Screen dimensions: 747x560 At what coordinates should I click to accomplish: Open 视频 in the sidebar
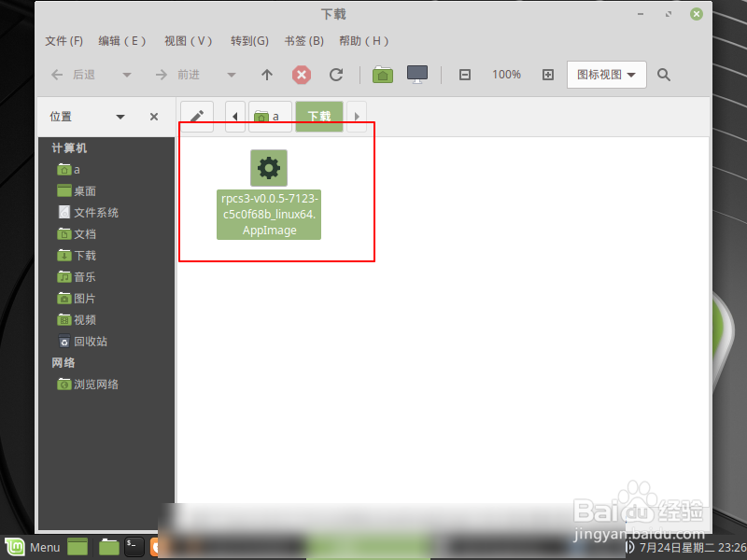pyautogui.click(x=77, y=320)
